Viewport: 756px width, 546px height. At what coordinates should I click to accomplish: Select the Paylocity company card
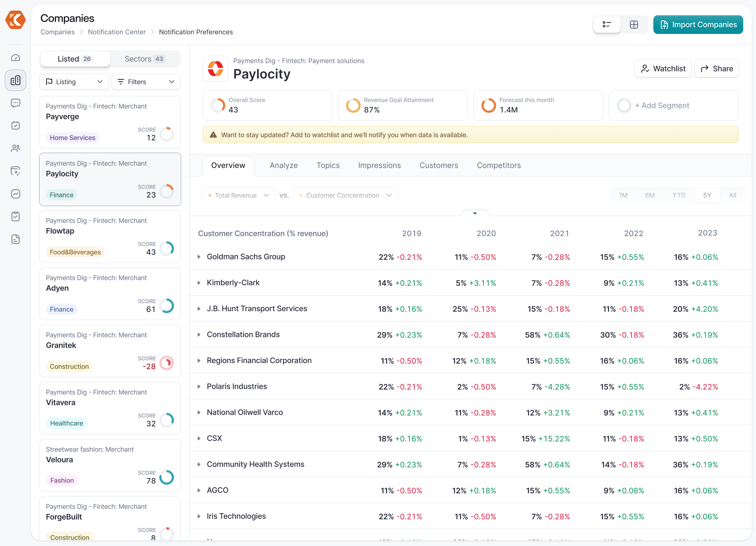pos(110,179)
